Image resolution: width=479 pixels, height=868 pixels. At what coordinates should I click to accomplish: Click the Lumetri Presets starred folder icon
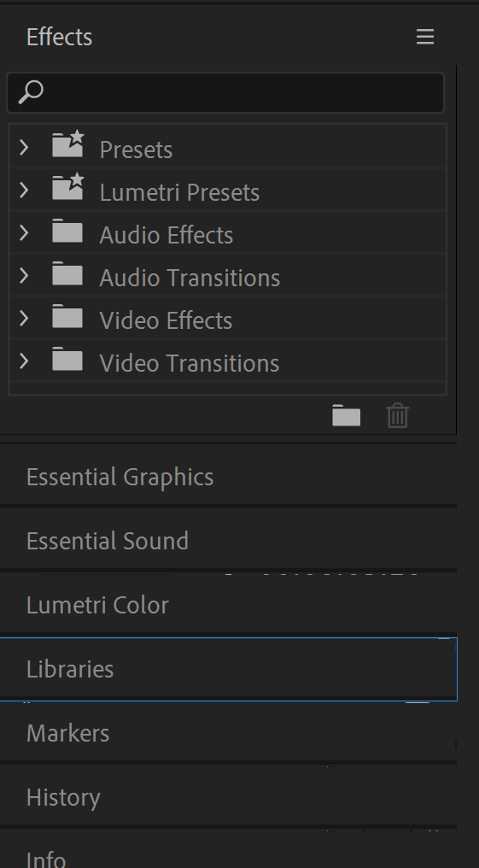point(68,186)
